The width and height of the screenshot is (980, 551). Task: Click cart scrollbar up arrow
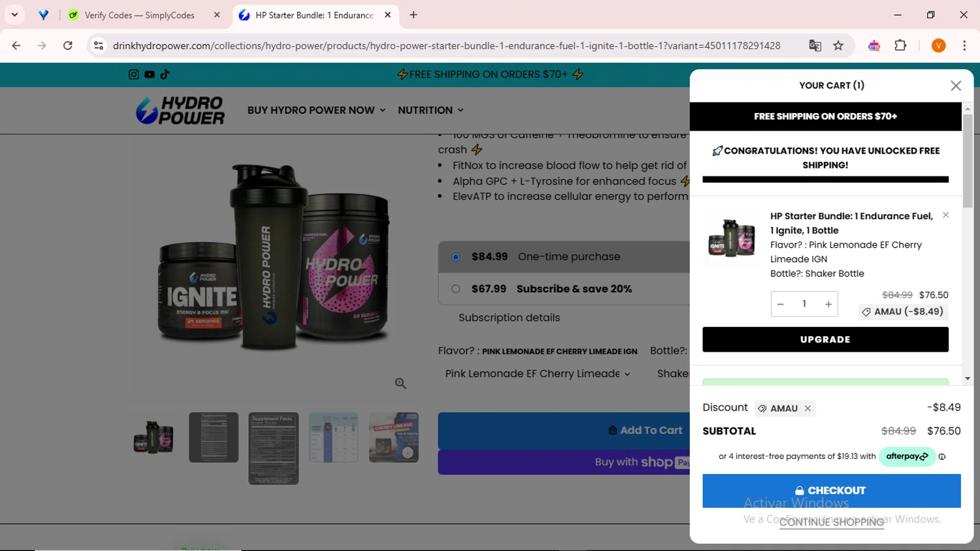[968, 108]
